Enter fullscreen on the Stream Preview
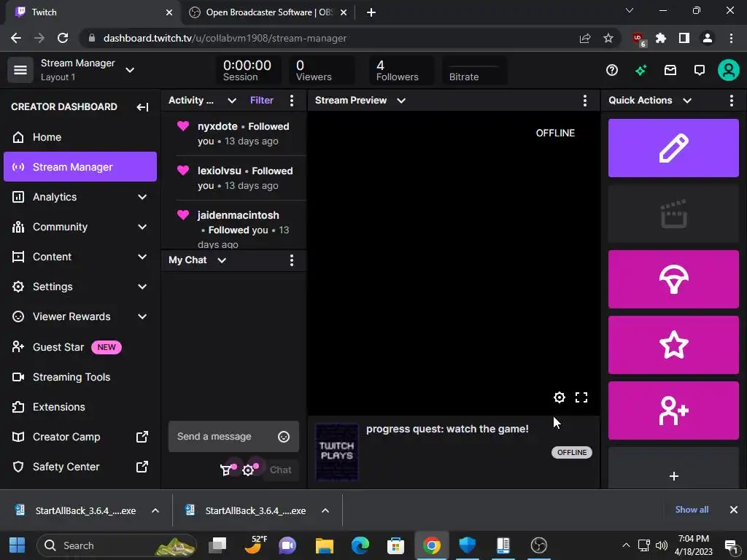 click(x=581, y=397)
